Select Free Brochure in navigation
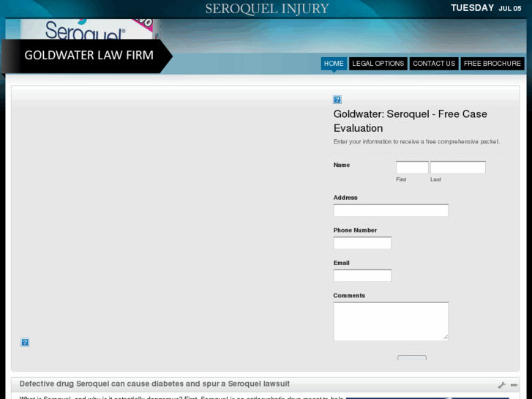This screenshot has height=399, width=532. [492, 64]
